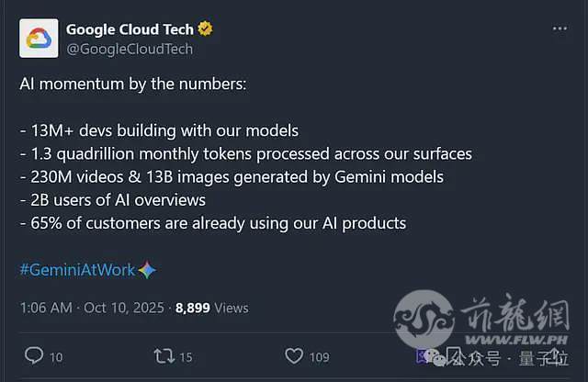Click the @GoogleCloudTech handle
This screenshot has height=382, width=588.
point(129,50)
